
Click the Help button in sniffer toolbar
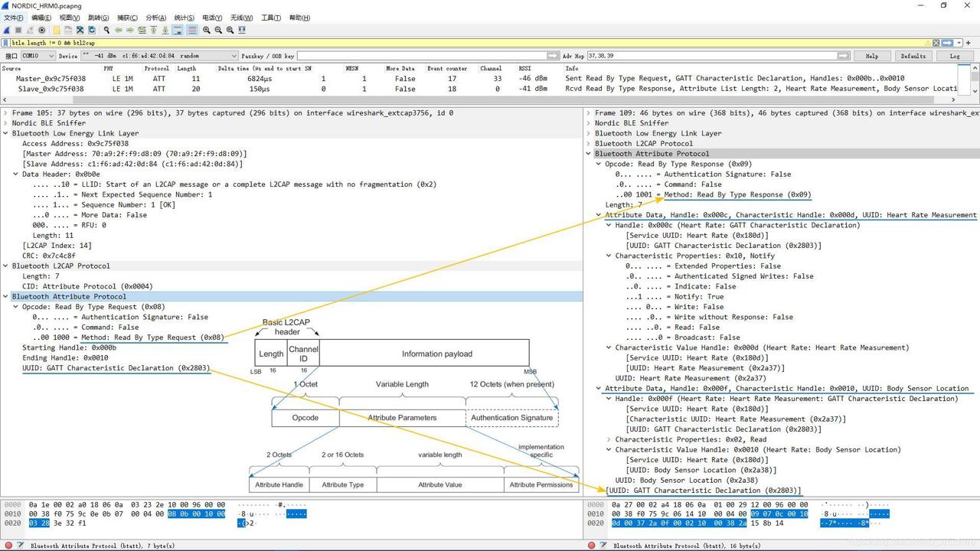(x=872, y=56)
